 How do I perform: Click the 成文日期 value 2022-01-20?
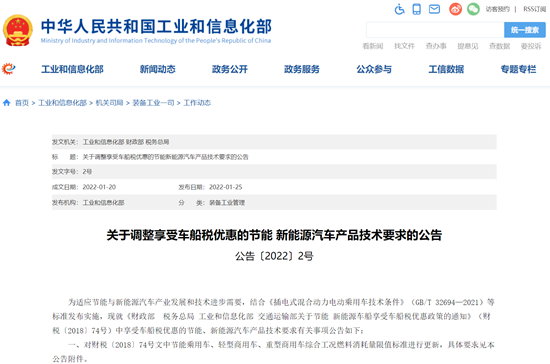coord(99,187)
